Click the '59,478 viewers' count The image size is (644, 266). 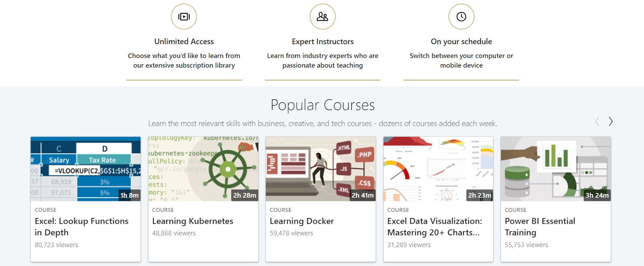pyautogui.click(x=291, y=233)
